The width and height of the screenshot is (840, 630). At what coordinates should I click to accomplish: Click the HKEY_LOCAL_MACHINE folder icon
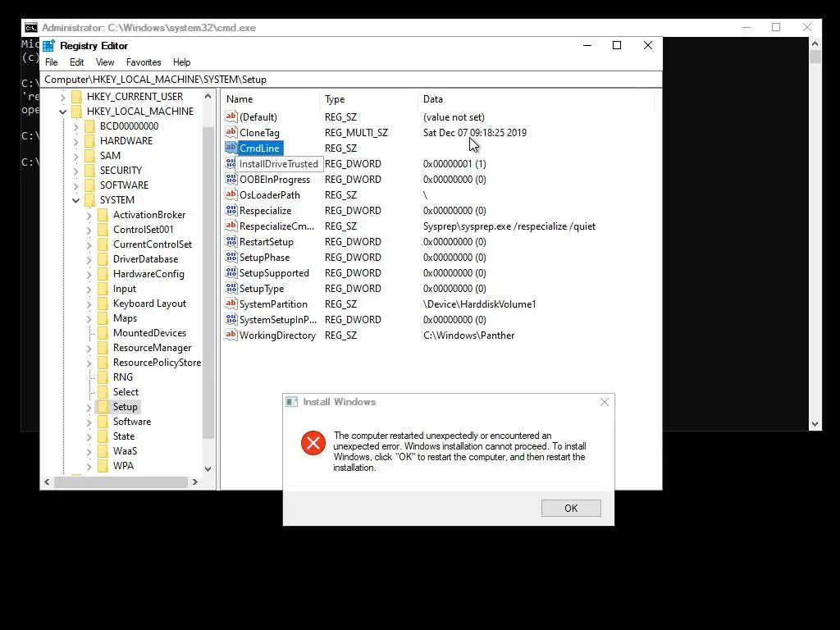tap(76, 111)
